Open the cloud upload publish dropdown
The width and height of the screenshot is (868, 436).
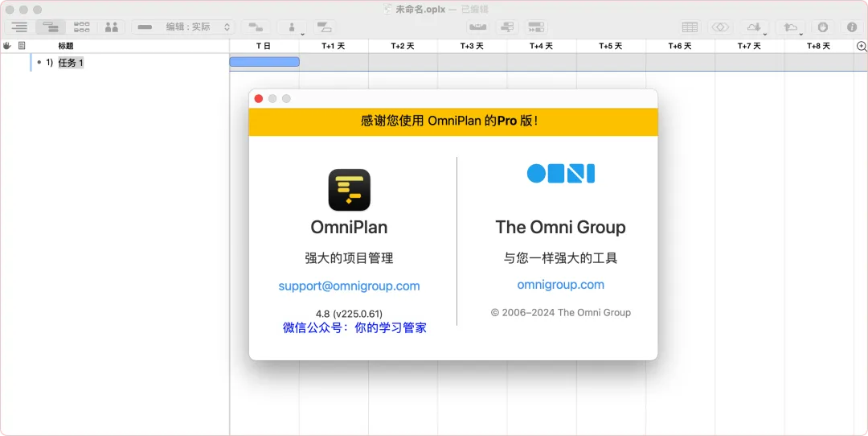pyautogui.click(x=790, y=27)
